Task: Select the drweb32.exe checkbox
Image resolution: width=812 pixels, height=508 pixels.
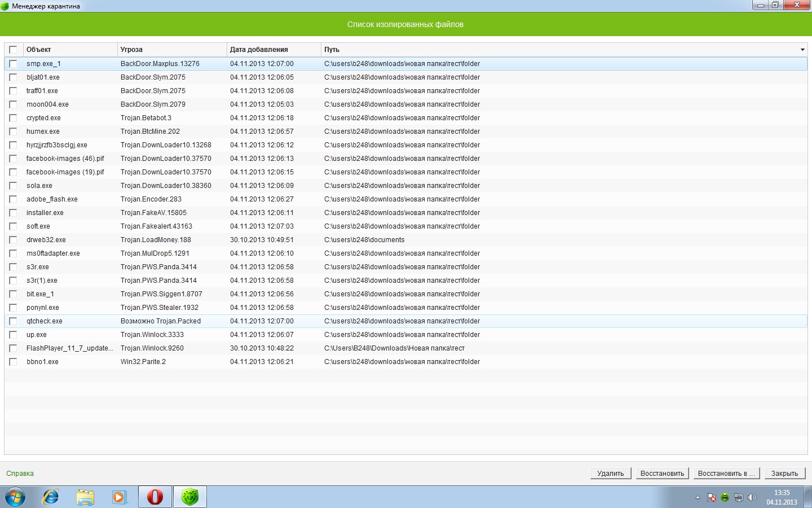Action: [13, 240]
